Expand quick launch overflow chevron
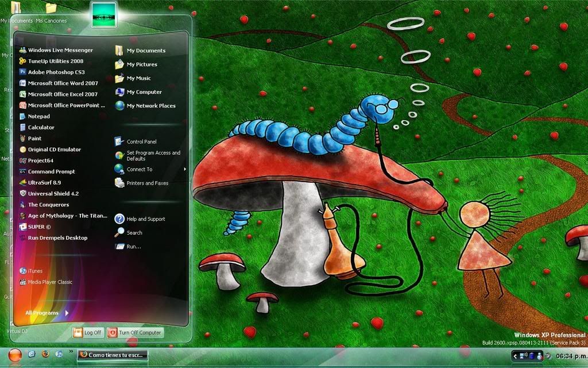The width and height of the screenshot is (588, 368). click(x=71, y=352)
